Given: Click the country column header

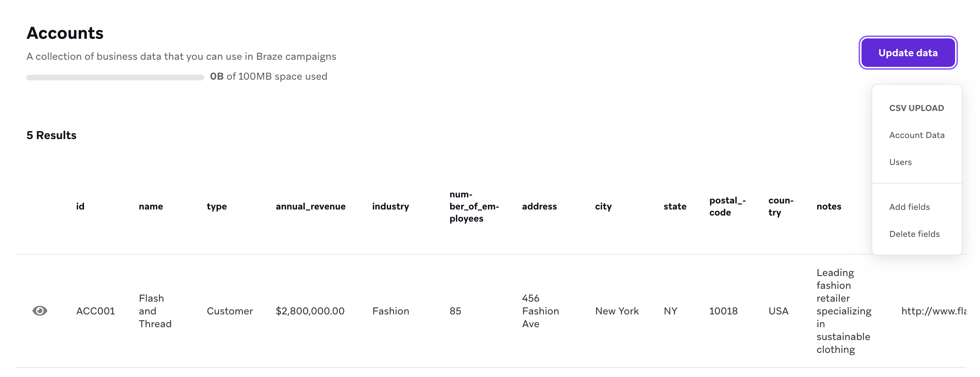Looking at the screenshot, I should click(781, 206).
